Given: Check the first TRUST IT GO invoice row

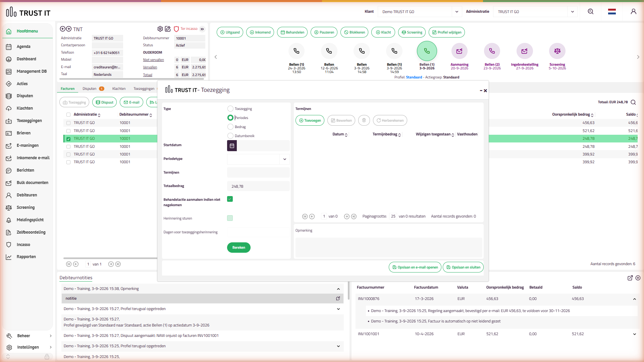Looking at the screenshot, I should (68, 123).
